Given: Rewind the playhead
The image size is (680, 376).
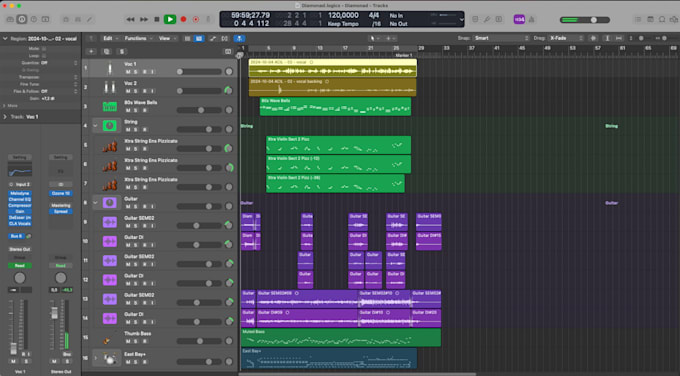Looking at the screenshot, I should pyautogui.click(x=130, y=19).
